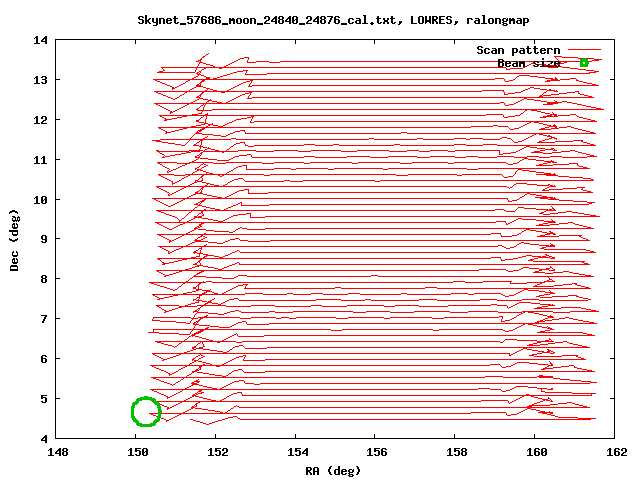Click the Dec axis tick label 14
640x480 pixels.
click(x=40, y=40)
